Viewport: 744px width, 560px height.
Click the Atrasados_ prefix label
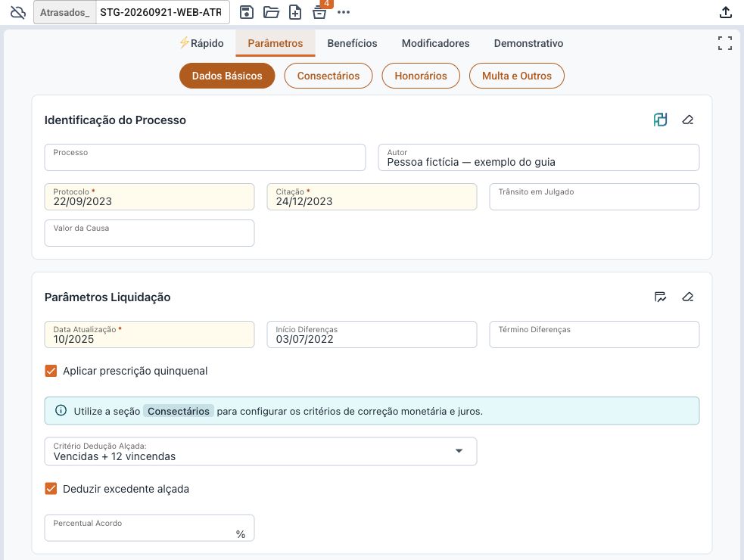tap(65, 12)
